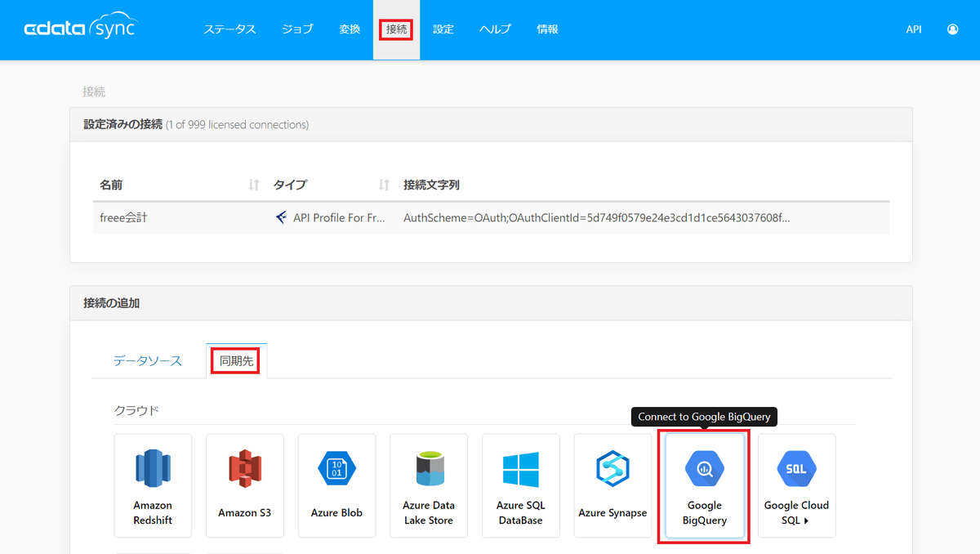This screenshot has height=554, width=980.
Task: Select the Amazon S3 connector
Action: pos(245,485)
